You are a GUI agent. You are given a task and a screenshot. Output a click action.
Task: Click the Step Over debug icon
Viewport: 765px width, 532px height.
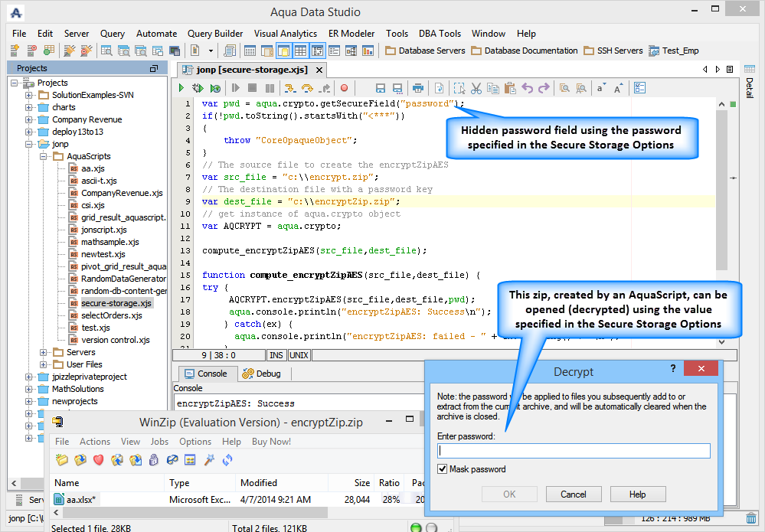tap(308, 89)
